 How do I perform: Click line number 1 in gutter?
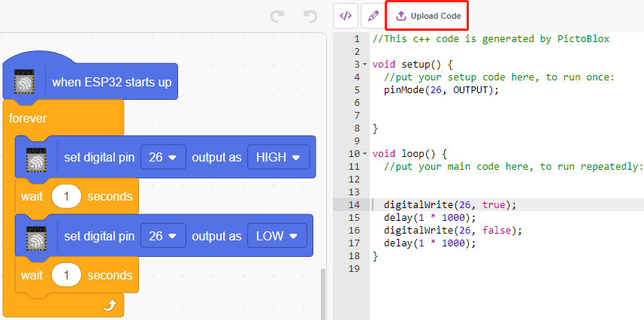(356, 39)
